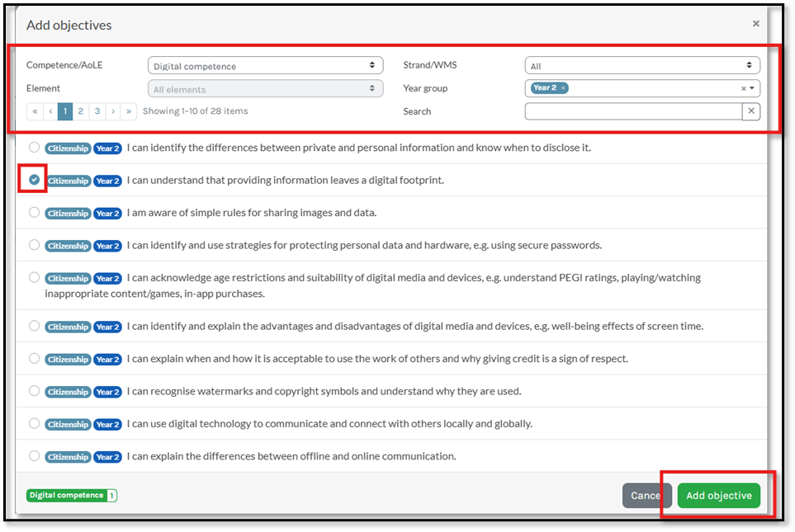Open the Competence/AoLE dropdown

click(x=265, y=66)
